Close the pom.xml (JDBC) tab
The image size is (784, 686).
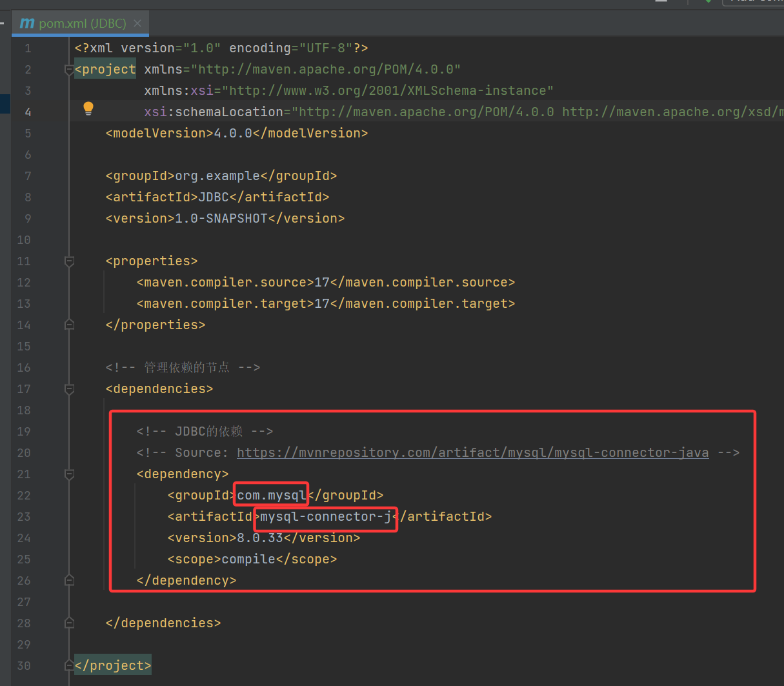pyautogui.click(x=137, y=24)
